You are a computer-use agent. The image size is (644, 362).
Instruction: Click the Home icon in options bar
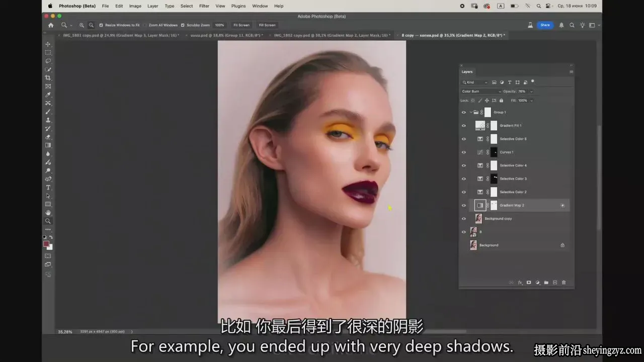point(51,25)
